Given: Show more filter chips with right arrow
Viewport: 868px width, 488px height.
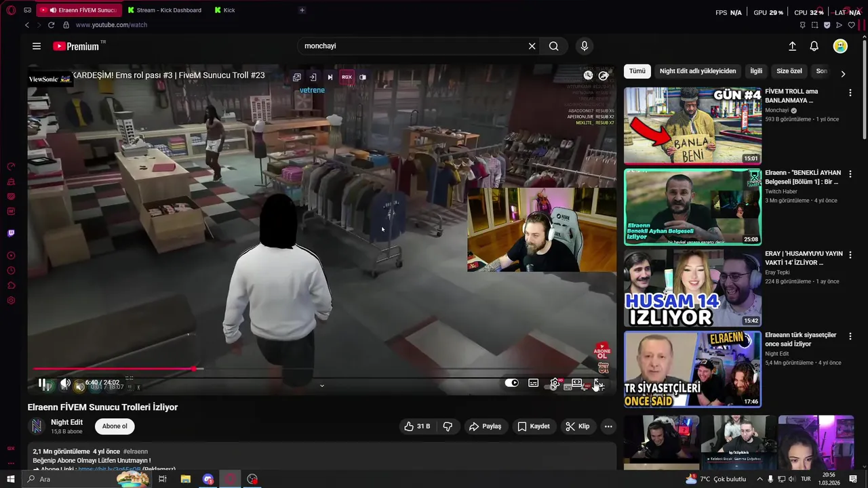Looking at the screenshot, I should 843,73.
